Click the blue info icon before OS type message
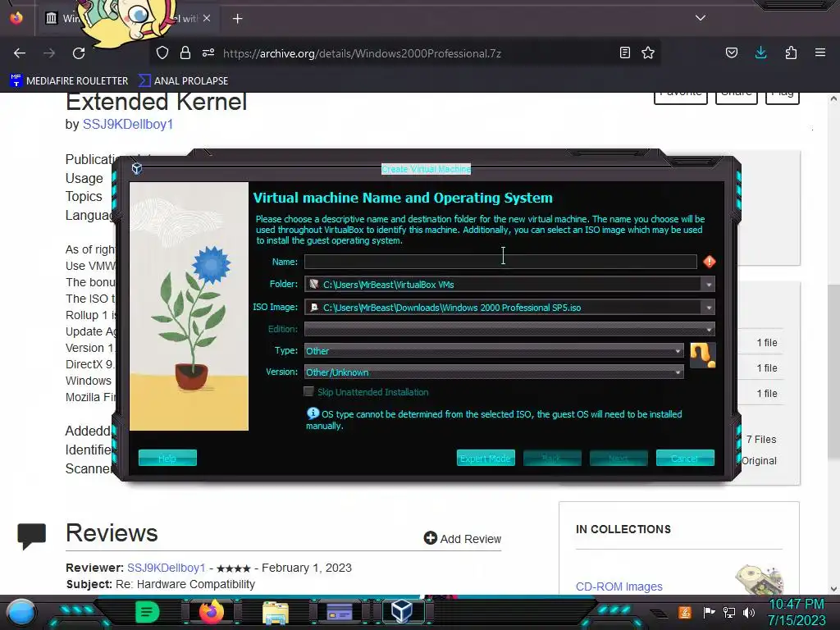Viewport: 840px width, 630px height. tap(313, 413)
